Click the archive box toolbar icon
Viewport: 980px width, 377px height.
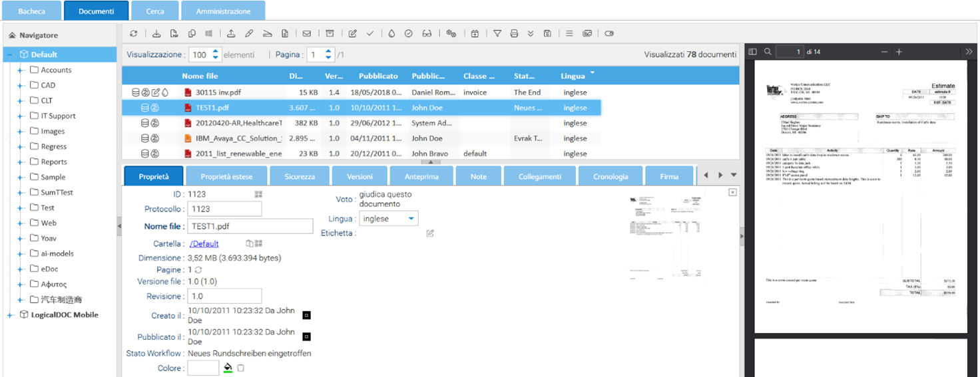(x=330, y=33)
